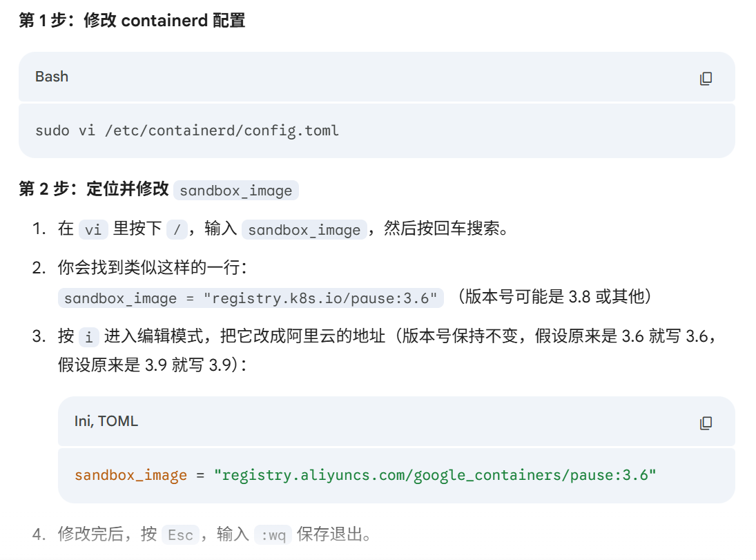Copy the Bash code block

(x=706, y=79)
